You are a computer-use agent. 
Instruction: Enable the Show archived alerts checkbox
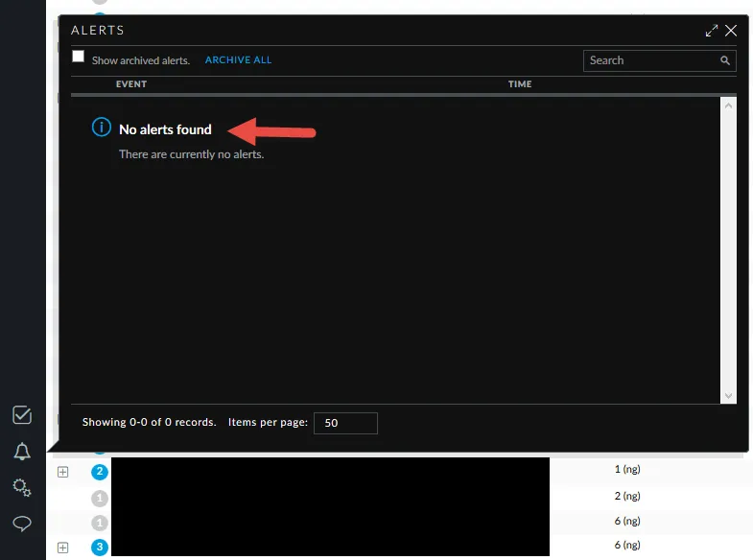click(79, 58)
